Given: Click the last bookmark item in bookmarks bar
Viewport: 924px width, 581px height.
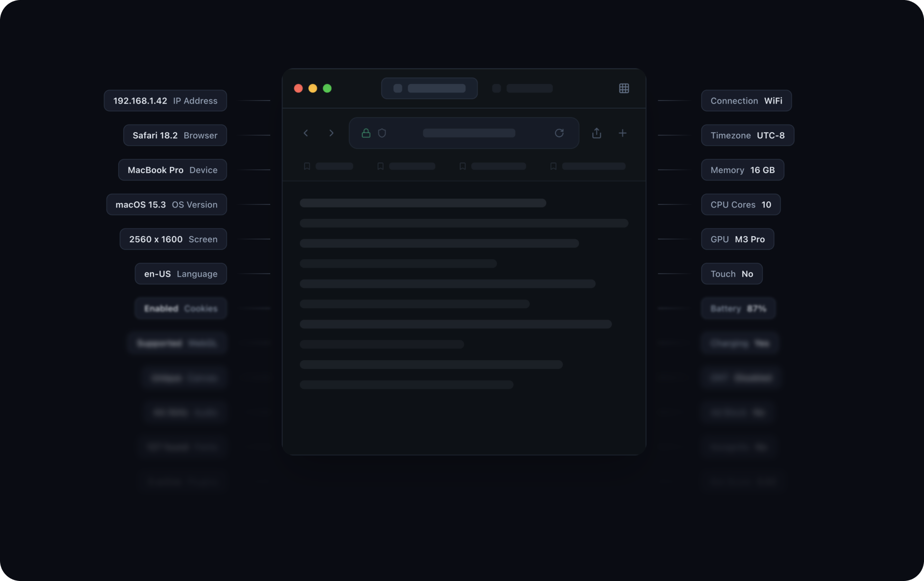Looking at the screenshot, I should click(x=588, y=167).
